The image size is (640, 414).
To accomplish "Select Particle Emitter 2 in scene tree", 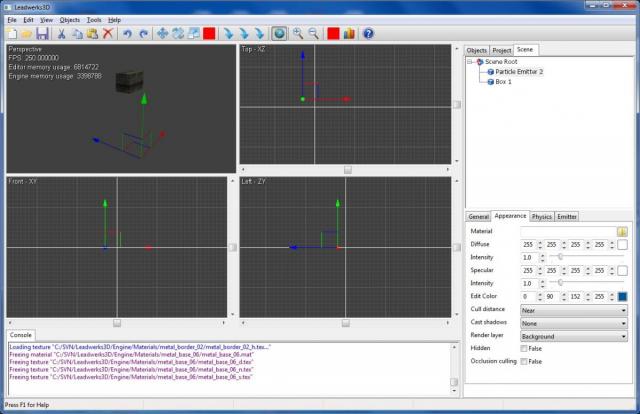I will pos(519,72).
